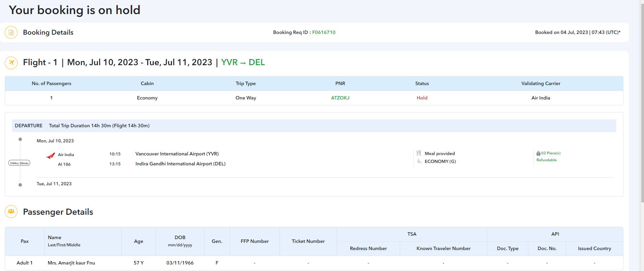Click the Passenger Details group icon
This screenshot has width=644, height=271.
[x=11, y=211]
